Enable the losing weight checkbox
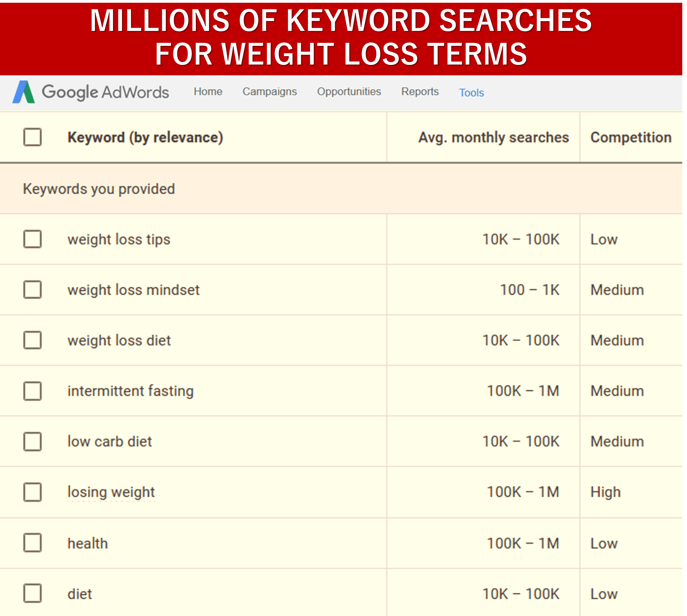 (33, 492)
